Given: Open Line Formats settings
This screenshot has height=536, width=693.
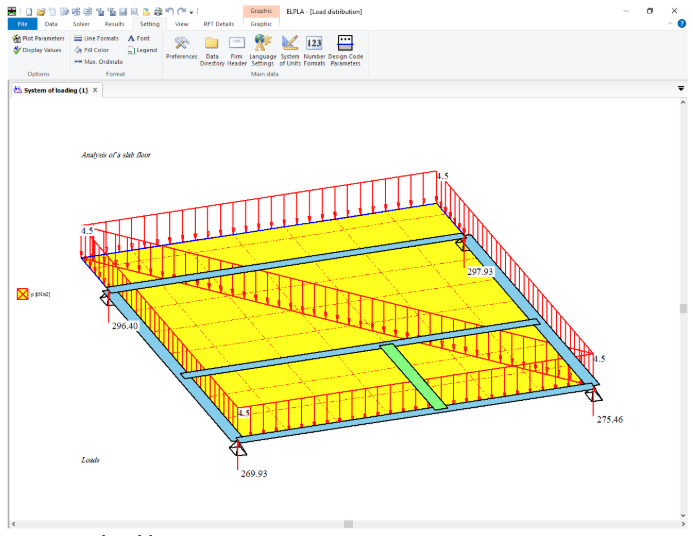Looking at the screenshot, I should (x=96, y=38).
